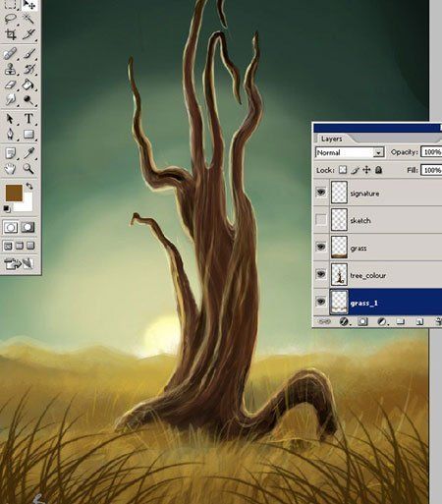Select the Path Selection arrow tool

[11, 119]
